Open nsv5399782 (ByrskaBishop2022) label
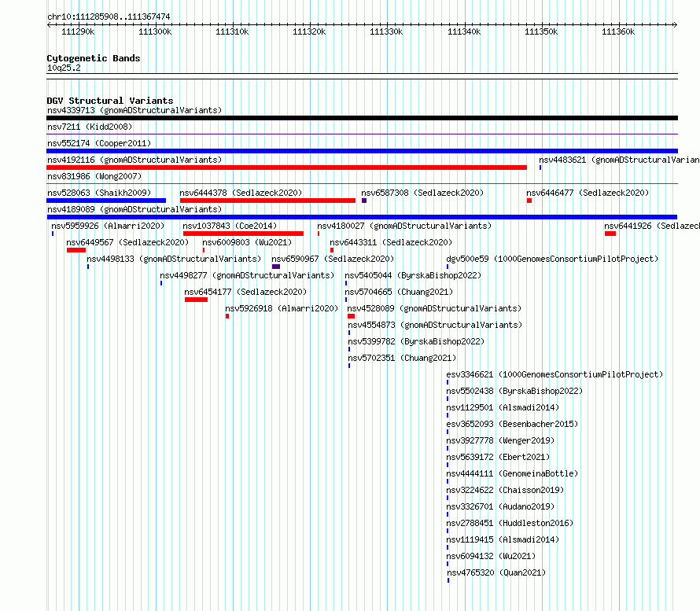700x611 pixels. [x=417, y=341]
